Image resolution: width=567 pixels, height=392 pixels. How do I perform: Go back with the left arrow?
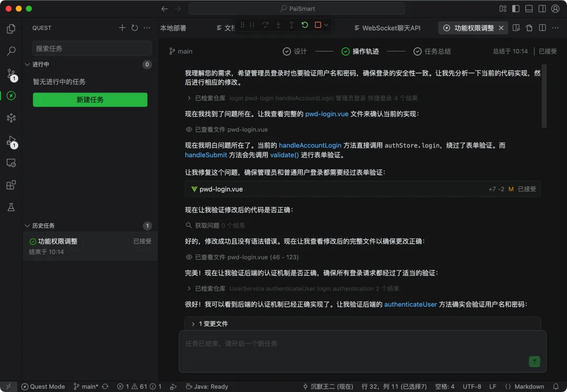click(x=164, y=9)
